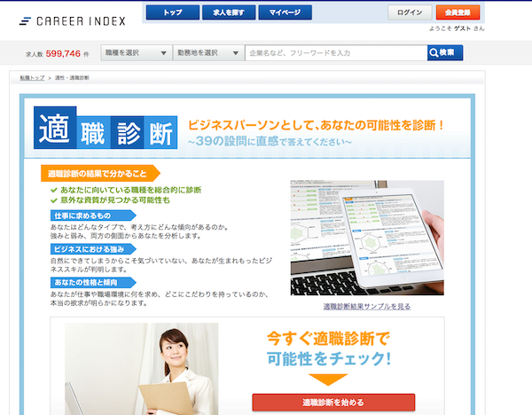Image resolution: width=532 pixels, height=415 pixels.
Task: Open the マイページ navigation tab
Action: tap(285, 12)
